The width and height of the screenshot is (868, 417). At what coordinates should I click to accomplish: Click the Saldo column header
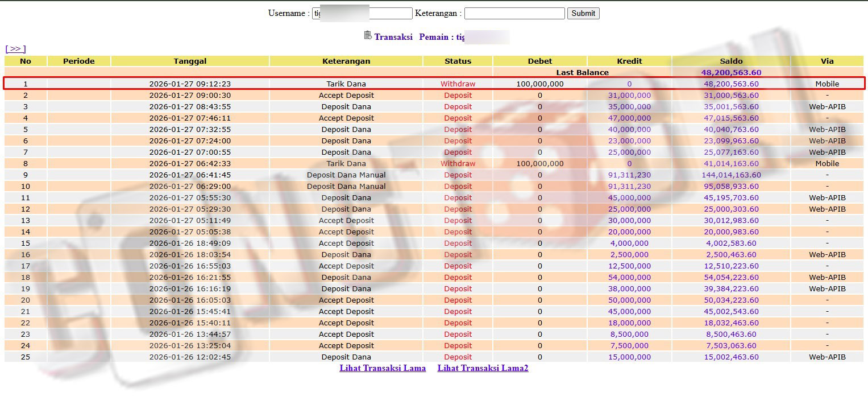coord(731,61)
